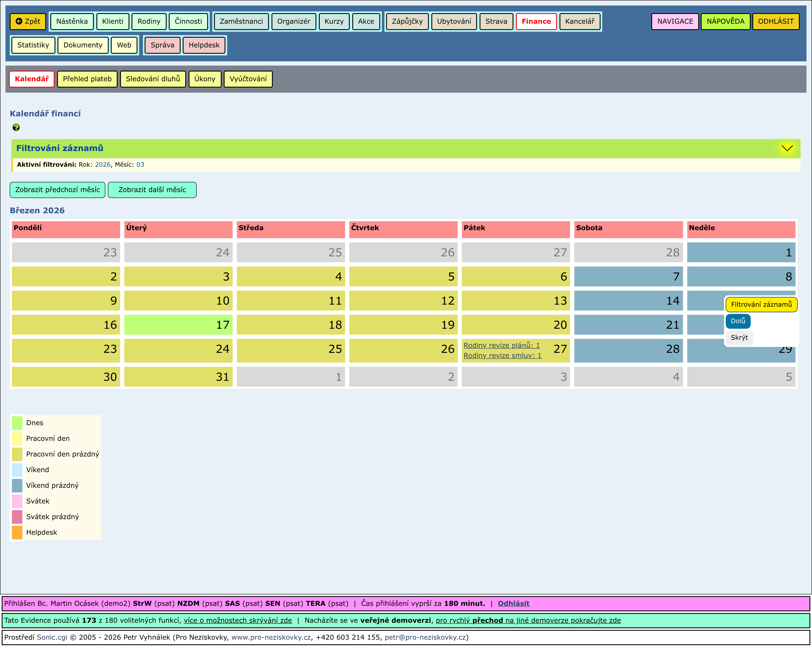Viewport: 812px width, 657px height.
Task: Show previous month with Zobrazit předchozí měsíc
Action: [58, 190]
